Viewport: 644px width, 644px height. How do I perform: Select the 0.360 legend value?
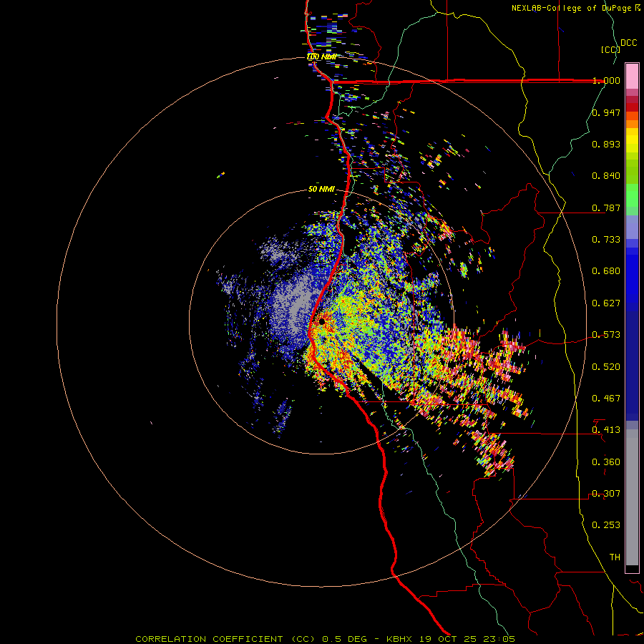pos(606,462)
